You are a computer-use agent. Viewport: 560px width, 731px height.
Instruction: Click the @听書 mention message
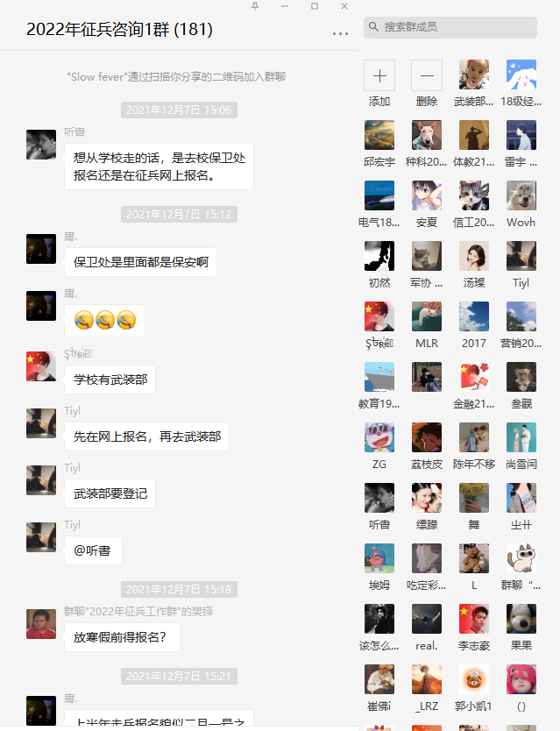[x=93, y=550]
